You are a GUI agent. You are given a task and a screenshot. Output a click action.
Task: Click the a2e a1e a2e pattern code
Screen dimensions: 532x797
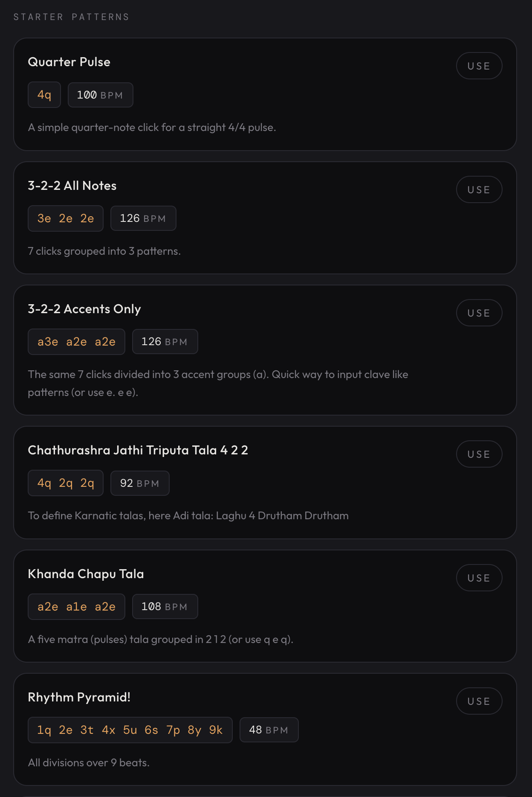click(x=76, y=607)
